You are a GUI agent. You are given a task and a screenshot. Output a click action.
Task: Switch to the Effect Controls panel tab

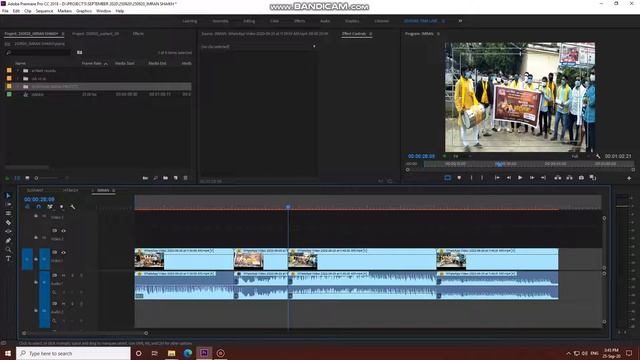pos(354,34)
